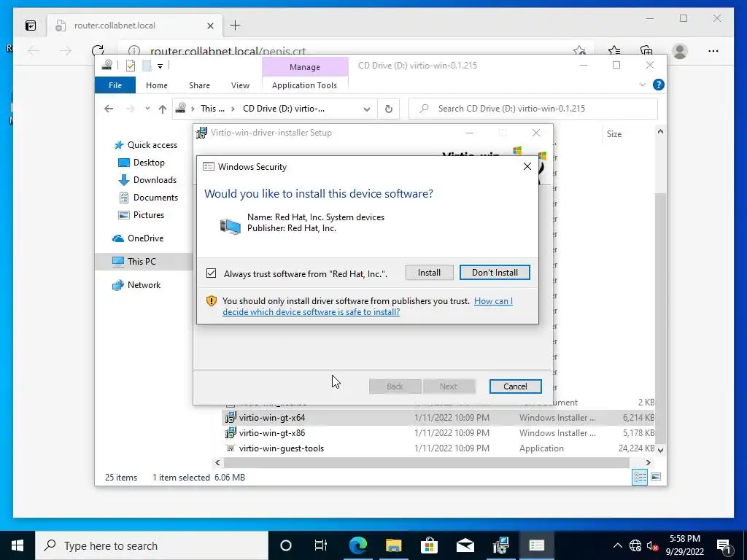This screenshot has width=747, height=560.
Task: Close the router.collabnet.local browser tab
Action: click(210, 26)
